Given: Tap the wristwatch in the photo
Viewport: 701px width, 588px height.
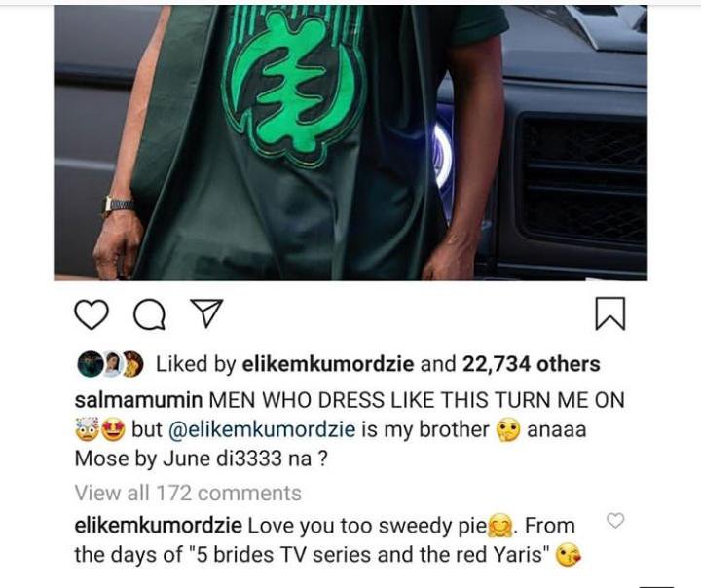Looking at the screenshot, I should [x=119, y=205].
